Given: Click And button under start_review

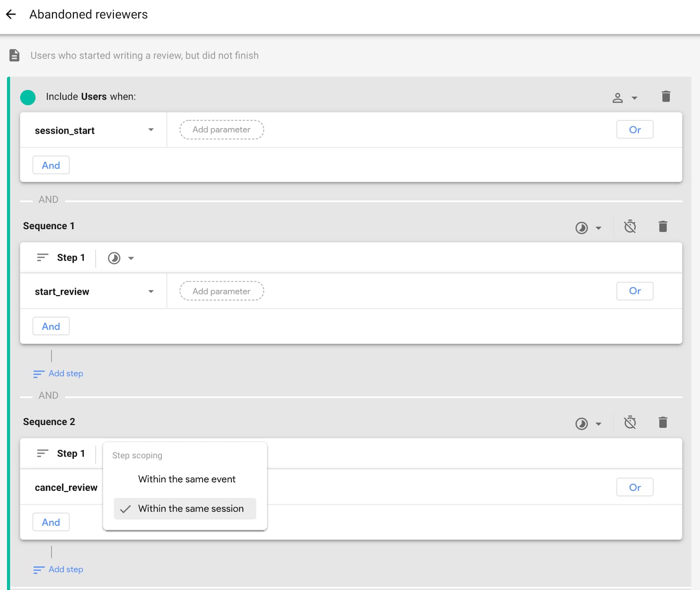Looking at the screenshot, I should [x=51, y=326].
